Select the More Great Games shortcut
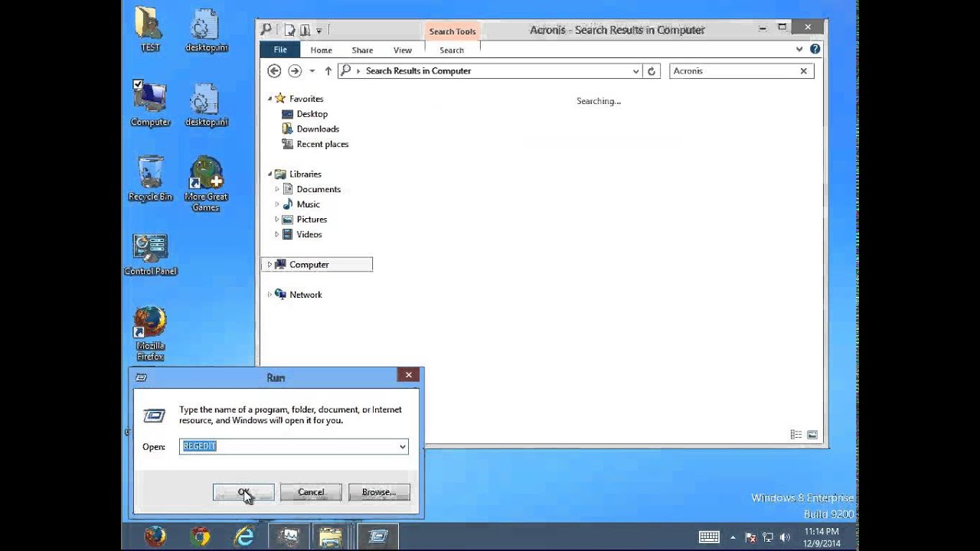This screenshot has height=551, width=980. (x=206, y=184)
